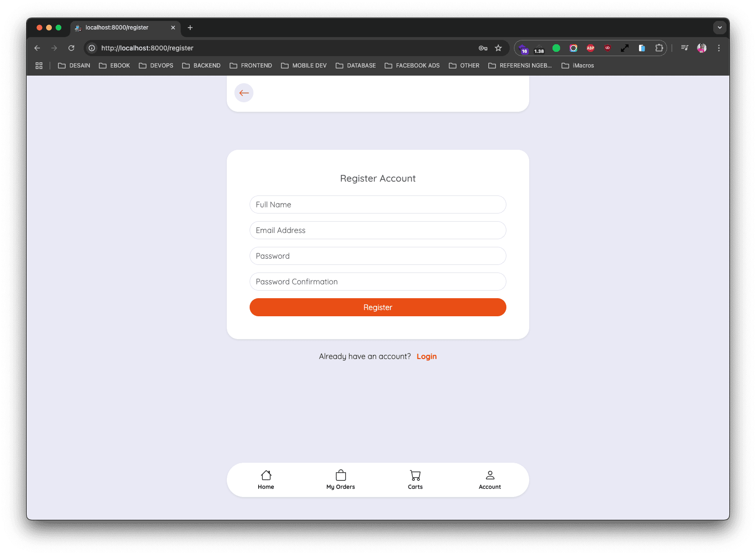Open the AdBlock Plus extension icon

591,48
